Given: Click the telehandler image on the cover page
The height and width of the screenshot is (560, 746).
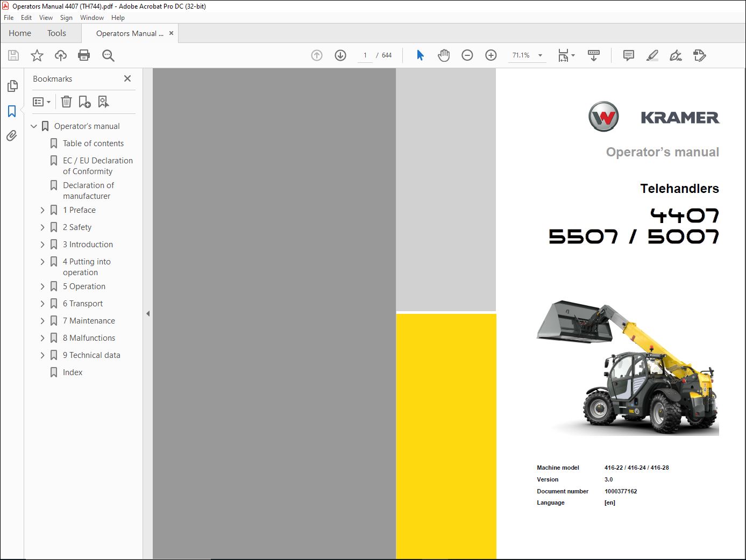Looking at the screenshot, I should click(628, 367).
